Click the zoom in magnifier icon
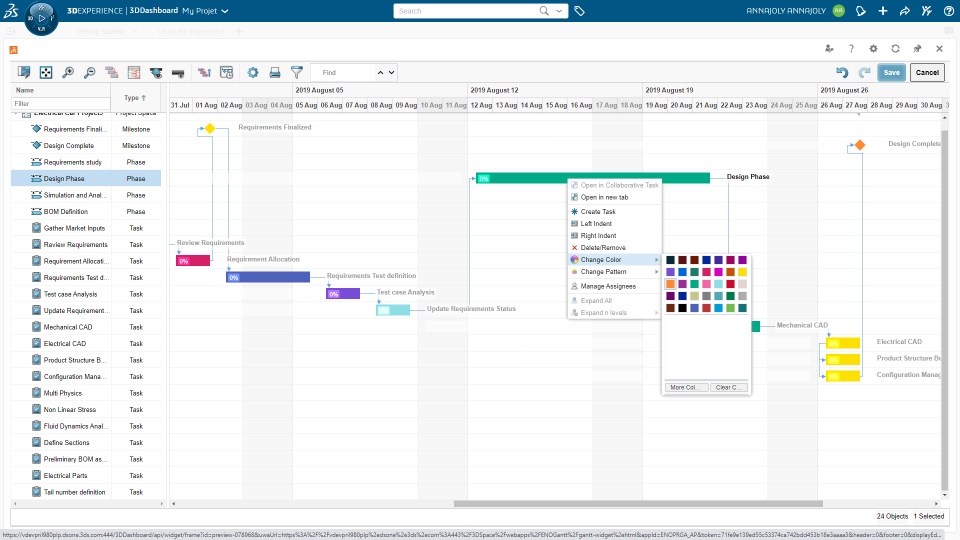Image resolution: width=960 pixels, height=540 pixels. click(x=68, y=73)
